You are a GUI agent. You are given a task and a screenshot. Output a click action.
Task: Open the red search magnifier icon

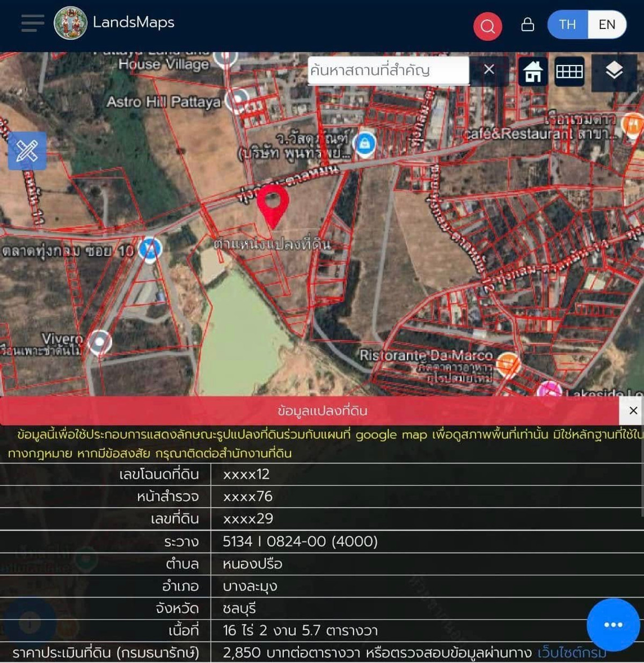tap(487, 25)
